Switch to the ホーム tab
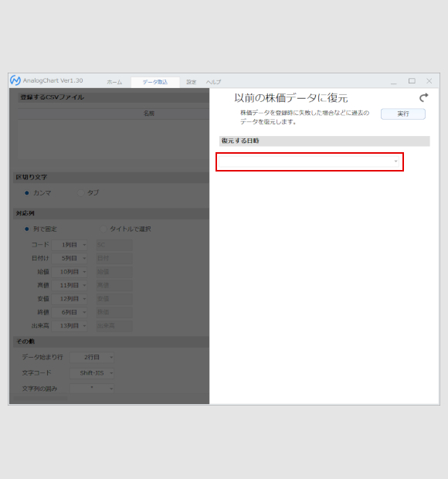Screen dimensions: 448x479 pos(114,82)
